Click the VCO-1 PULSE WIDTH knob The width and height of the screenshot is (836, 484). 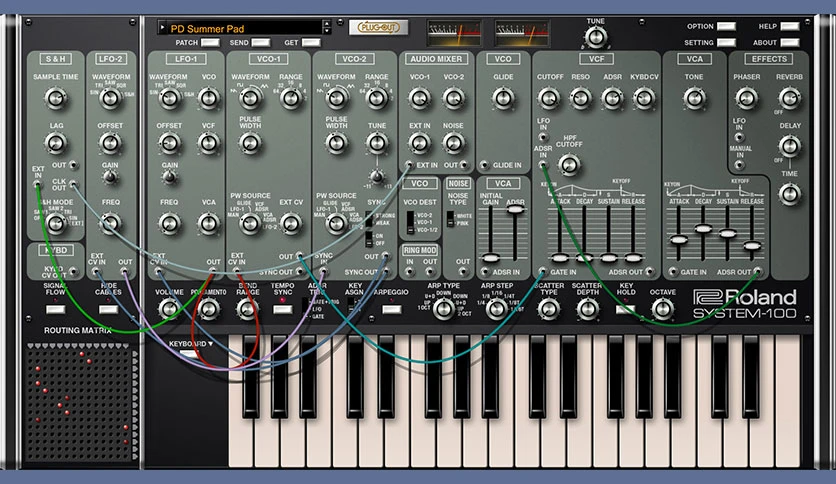250,143
